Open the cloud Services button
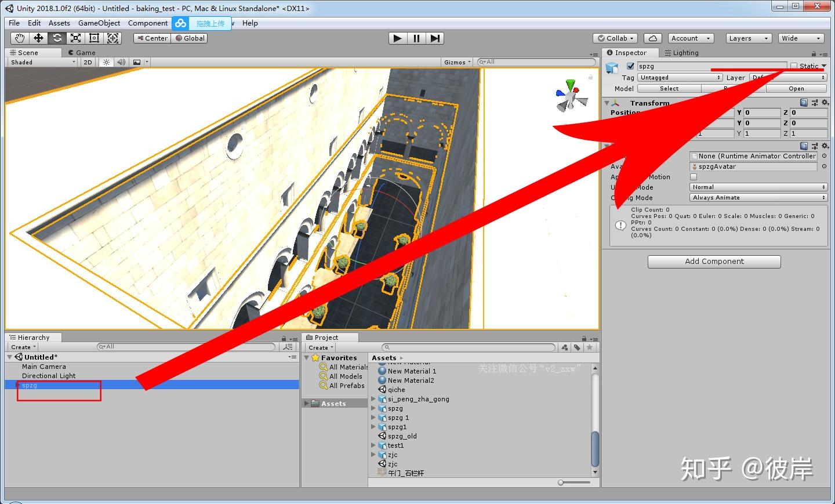Image resolution: width=835 pixels, height=504 pixels. pyautogui.click(x=653, y=38)
